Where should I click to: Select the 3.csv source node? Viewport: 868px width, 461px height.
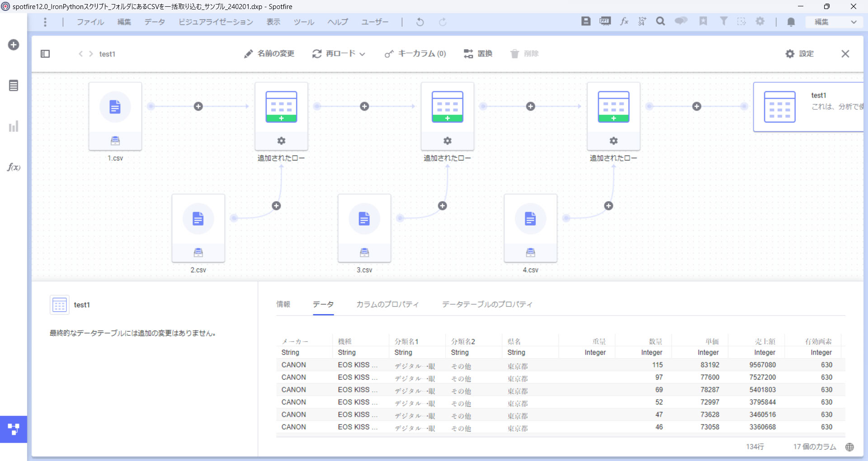[x=364, y=228]
